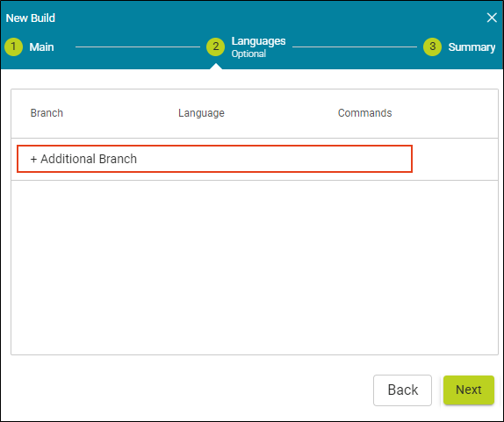Click the New Build dialog title

[x=31, y=18]
